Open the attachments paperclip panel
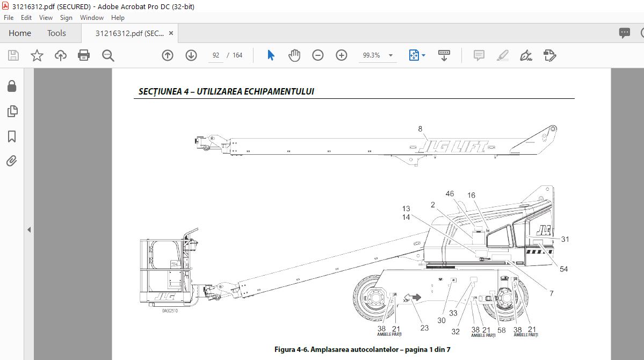Screen dimensions: 644x360 click(11, 161)
